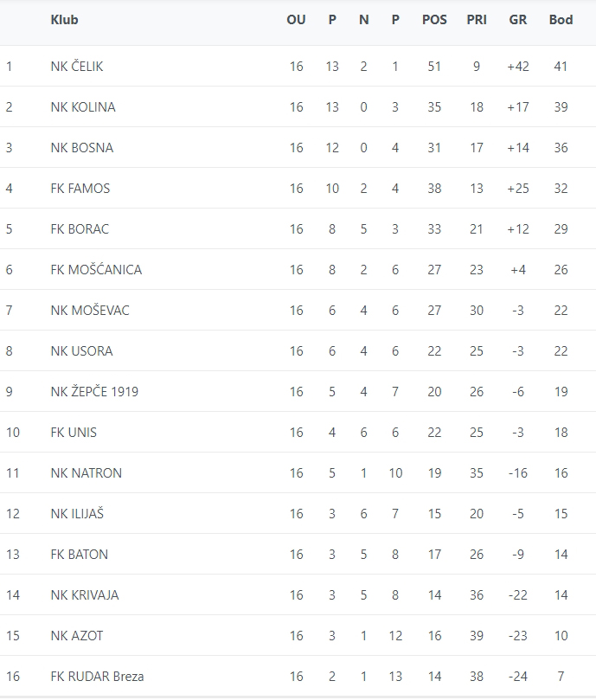Viewport: 596px width, 700px height.
Task: Select NK ŽEPČE 1919 club name
Action: pyautogui.click(x=94, y=392)
